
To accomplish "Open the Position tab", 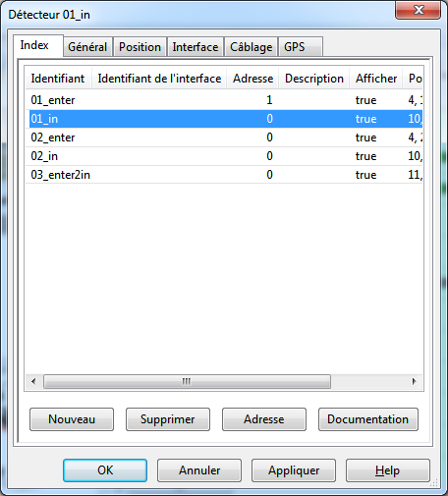I will click(140, 47).
